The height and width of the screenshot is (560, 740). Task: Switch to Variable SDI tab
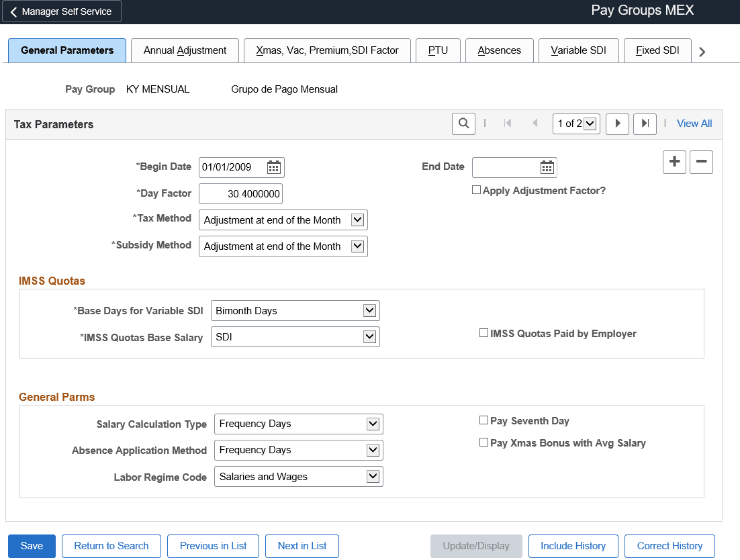tap(579, 50)
